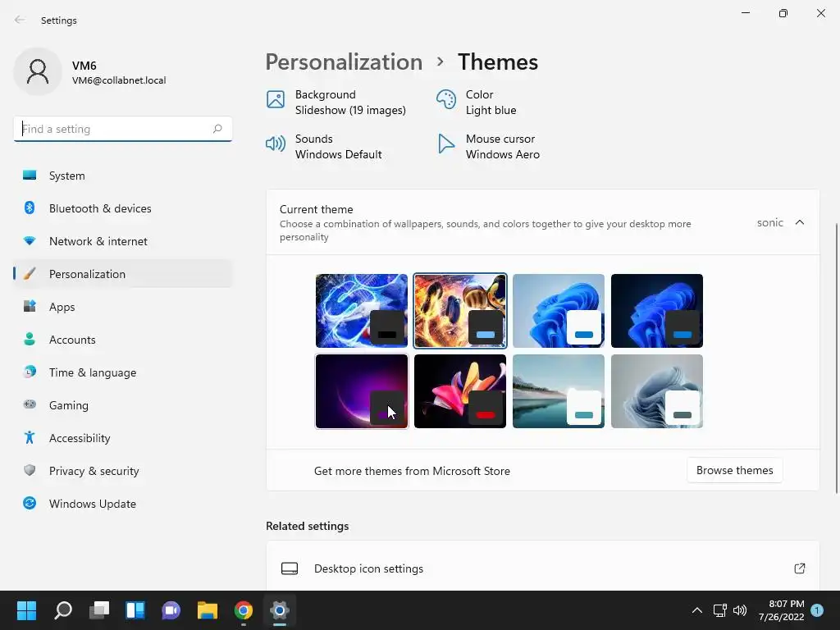Open the clock and date 8:07 PM
840x630 pixels.
click(781, 610)
